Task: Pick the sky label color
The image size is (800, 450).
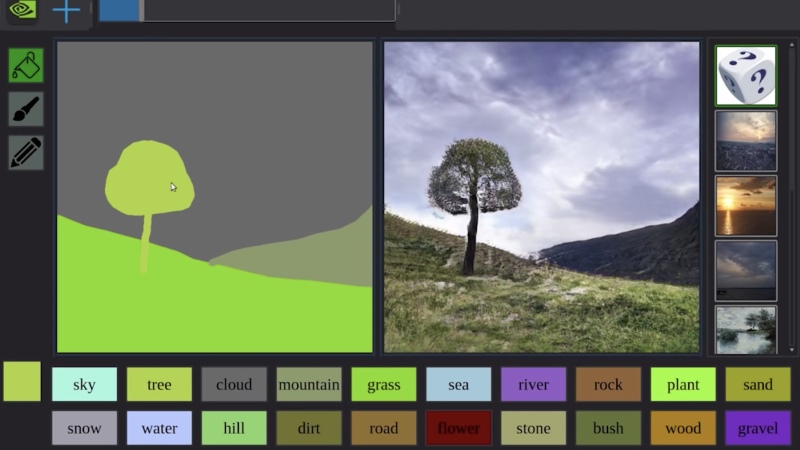Action: [84, 384]
